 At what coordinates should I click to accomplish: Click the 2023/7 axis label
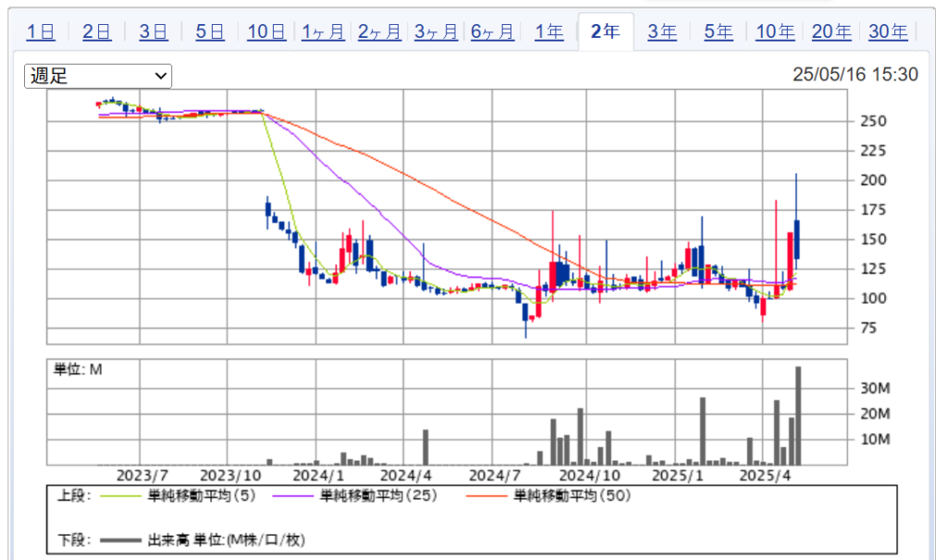(x=141, y=476)
